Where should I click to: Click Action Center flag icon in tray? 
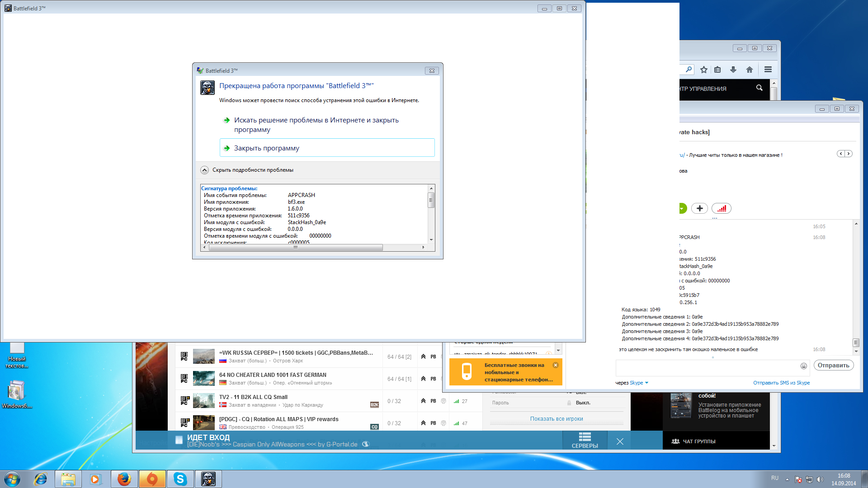(798, 479)
